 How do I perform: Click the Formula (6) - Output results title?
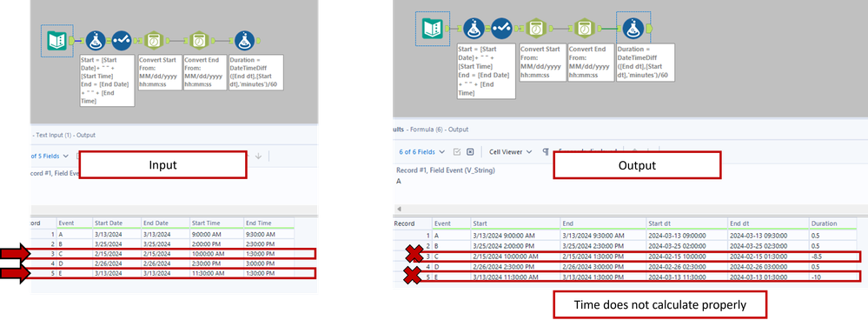coord(439,130)
